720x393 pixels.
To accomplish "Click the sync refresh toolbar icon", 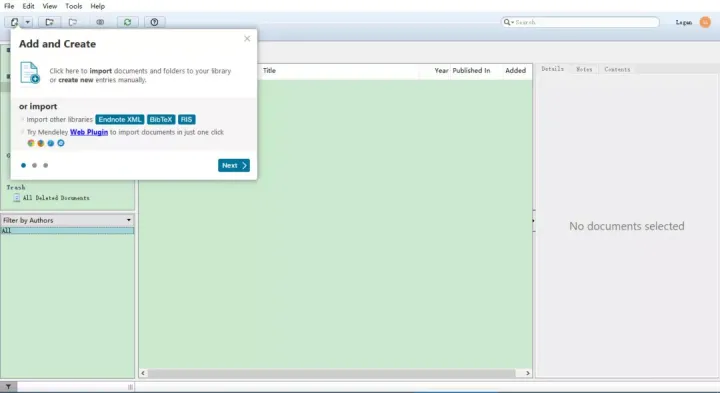I will [x=127, y=22].
